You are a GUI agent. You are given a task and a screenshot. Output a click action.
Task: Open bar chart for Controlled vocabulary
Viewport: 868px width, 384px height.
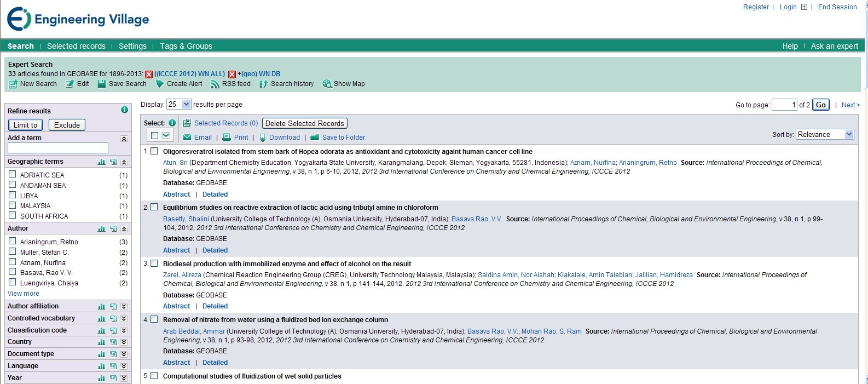pyautogui.click(x=101, y=319)
